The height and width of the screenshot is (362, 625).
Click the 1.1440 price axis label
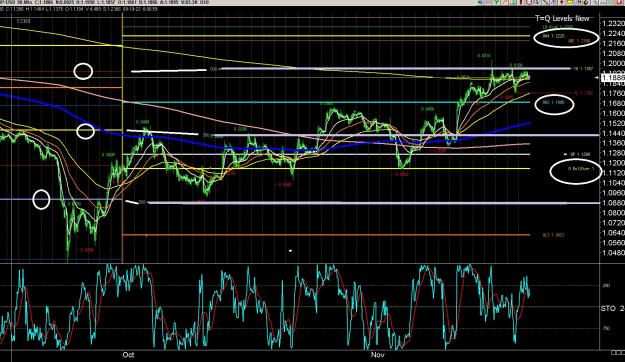(614, 133)
